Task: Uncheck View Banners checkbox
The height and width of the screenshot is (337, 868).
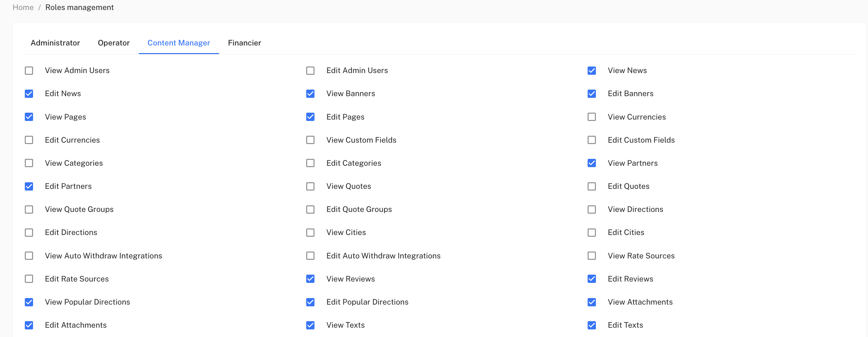Action: coord(310,94)
